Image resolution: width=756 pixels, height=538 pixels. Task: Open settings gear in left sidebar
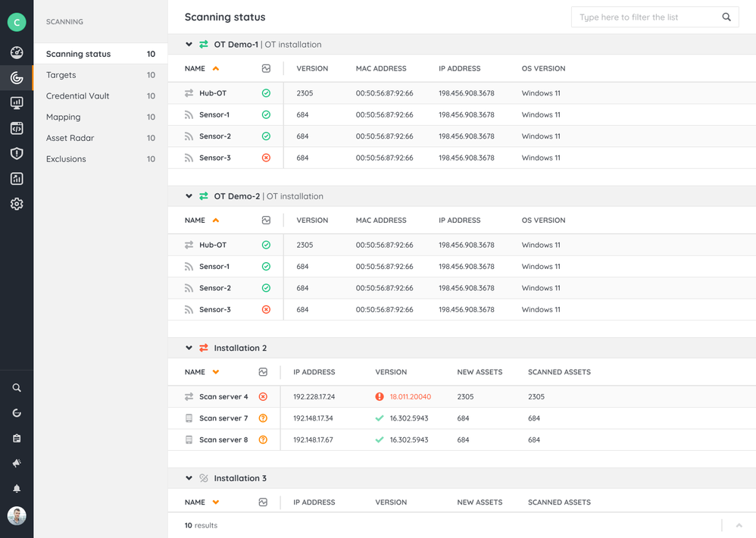17,204
